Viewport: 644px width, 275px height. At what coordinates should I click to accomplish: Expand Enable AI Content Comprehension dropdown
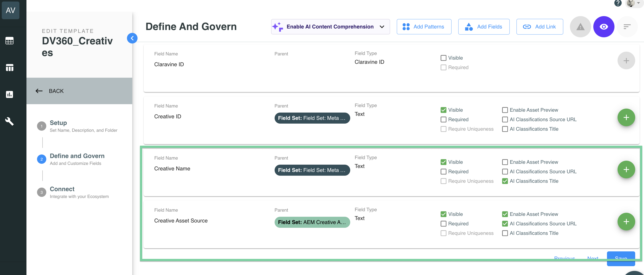tap(330, 27)
